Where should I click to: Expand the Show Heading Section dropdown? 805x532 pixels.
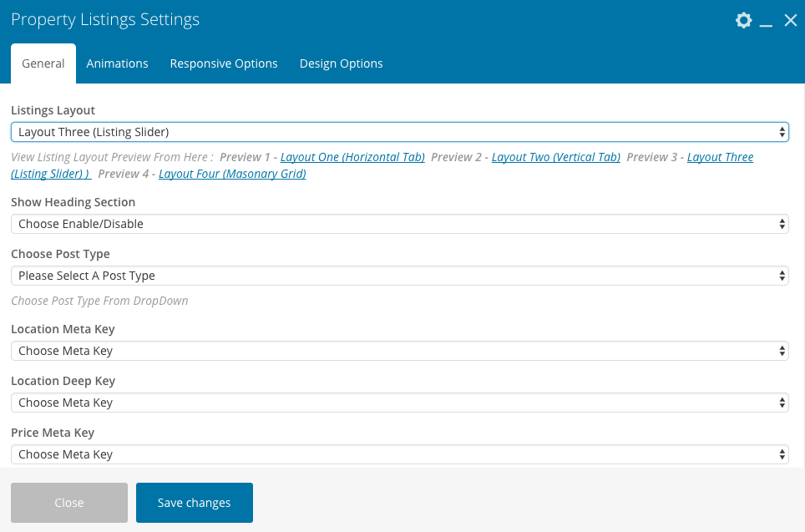[399, 224]
